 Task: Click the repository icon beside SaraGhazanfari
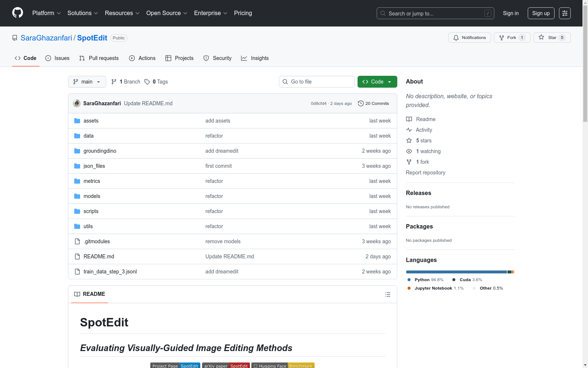pyautogui.click(x=15, y=38)
